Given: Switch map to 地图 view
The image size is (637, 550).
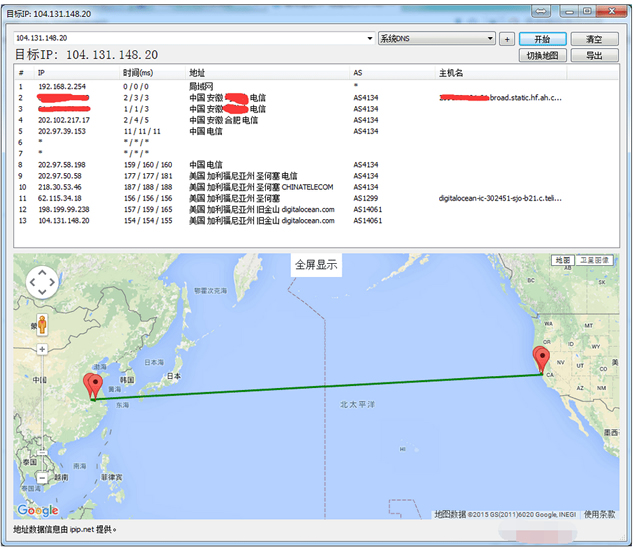Looking at the screenshot, I should coord(563,260).
